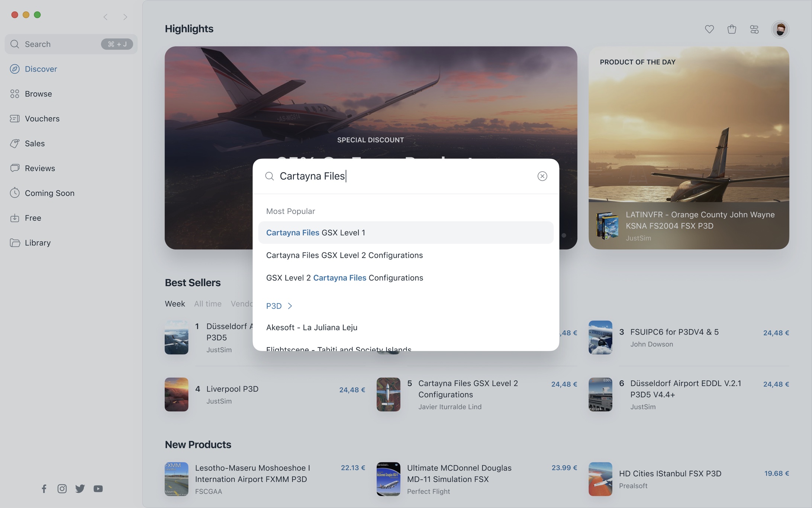The image size is (812, 508).
Task: Open MD-11 Simulation product thumbnail
Action: tap(388, 479)
